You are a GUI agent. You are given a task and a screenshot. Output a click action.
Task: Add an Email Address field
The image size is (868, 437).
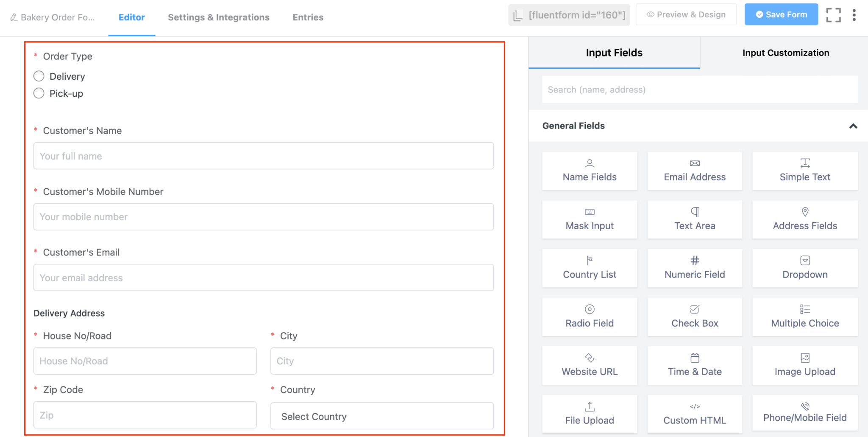pyautogui.click(x=695, y=171)
